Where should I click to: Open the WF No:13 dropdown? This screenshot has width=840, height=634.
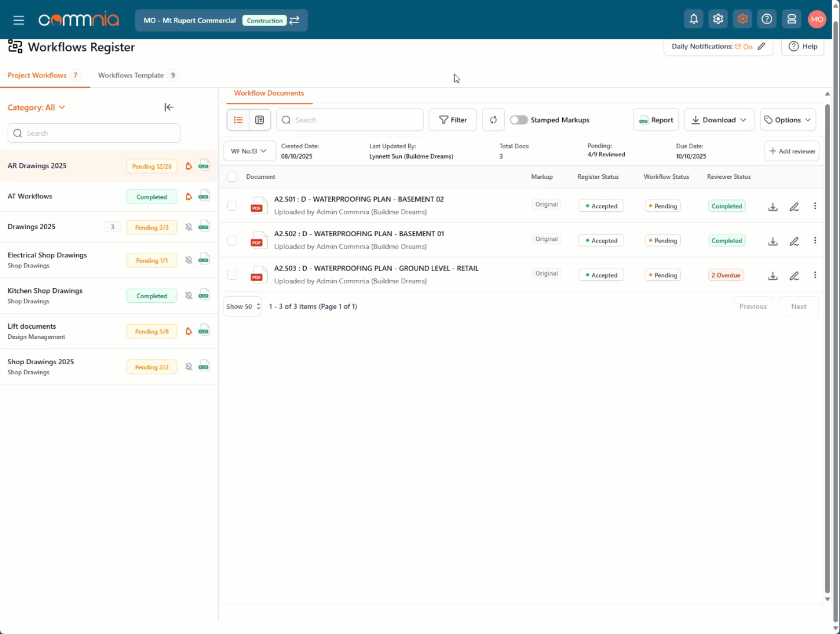249,151
